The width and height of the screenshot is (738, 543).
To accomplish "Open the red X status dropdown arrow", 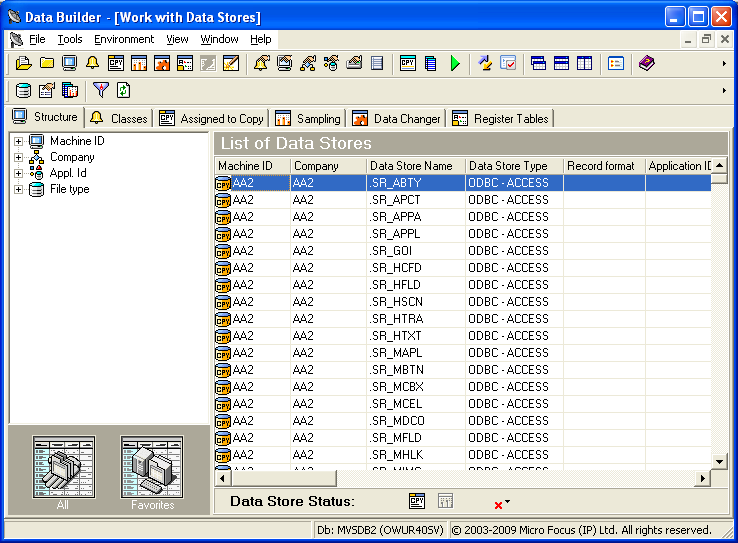I will coord(508,502).
